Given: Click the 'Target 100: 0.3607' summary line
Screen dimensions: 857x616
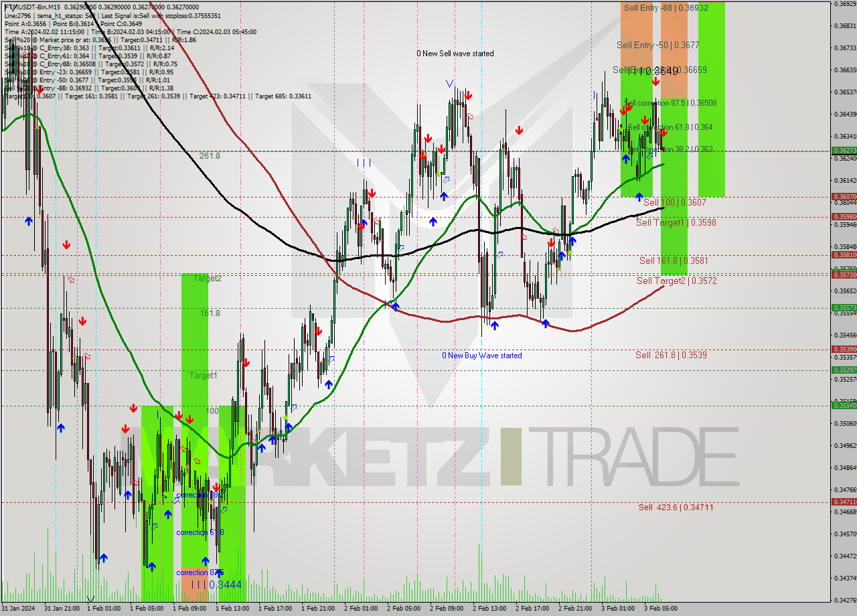Looking at the screenshot, I should pyautogui.click(x=157, y=96).
